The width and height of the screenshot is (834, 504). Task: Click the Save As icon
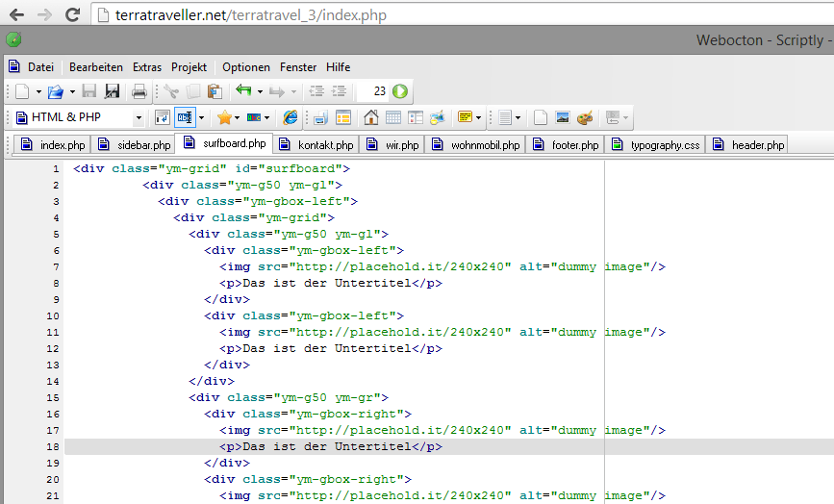[x=112, y=91]
